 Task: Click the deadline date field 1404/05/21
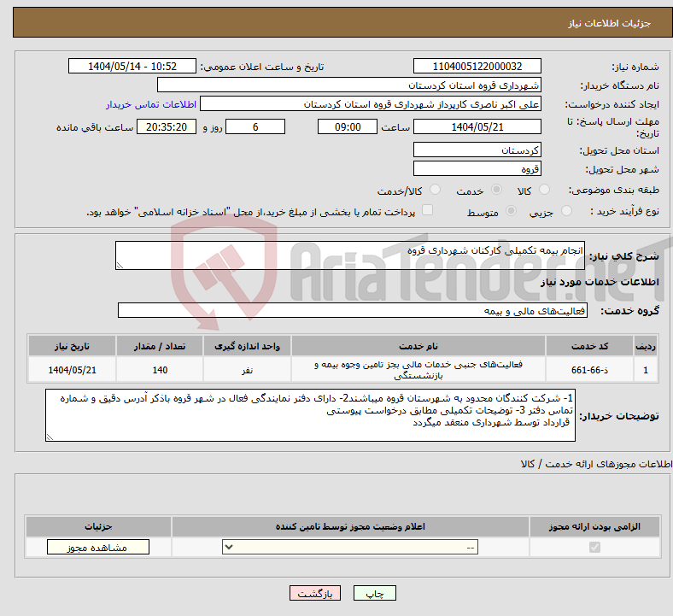point(477,126)
